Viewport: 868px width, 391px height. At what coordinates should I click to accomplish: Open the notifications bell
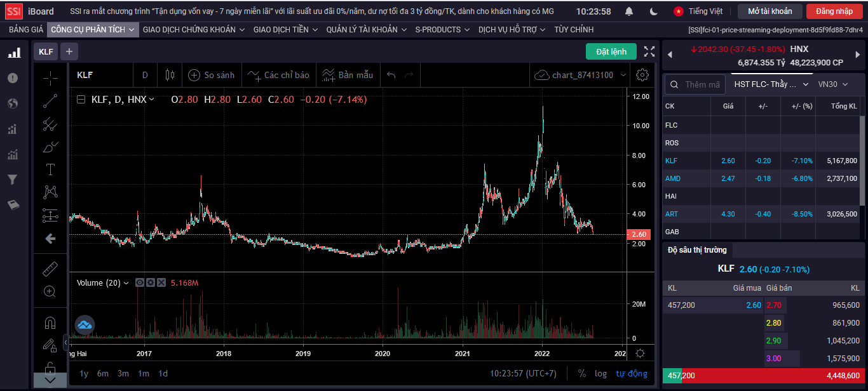pyautogui.click(x=629, y=11)
